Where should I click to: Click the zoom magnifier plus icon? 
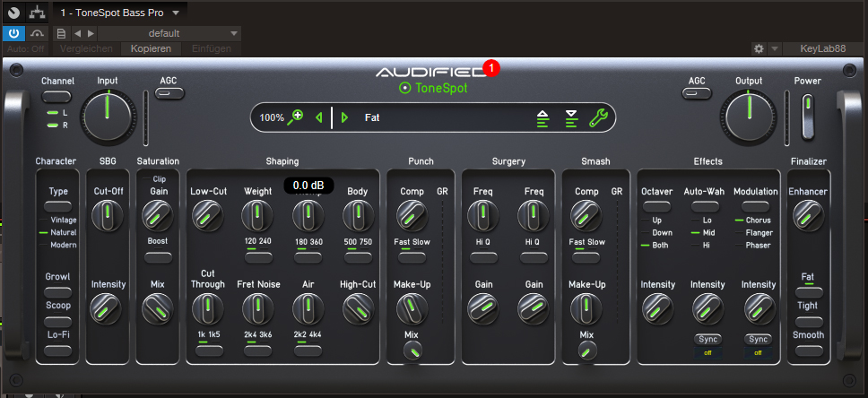(296, 117)
